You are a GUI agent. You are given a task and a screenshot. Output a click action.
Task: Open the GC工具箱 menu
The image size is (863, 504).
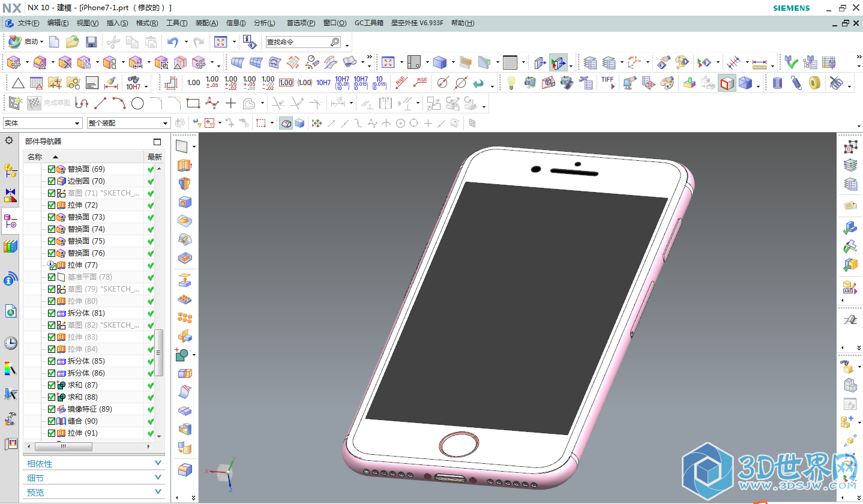pos(369,23)
